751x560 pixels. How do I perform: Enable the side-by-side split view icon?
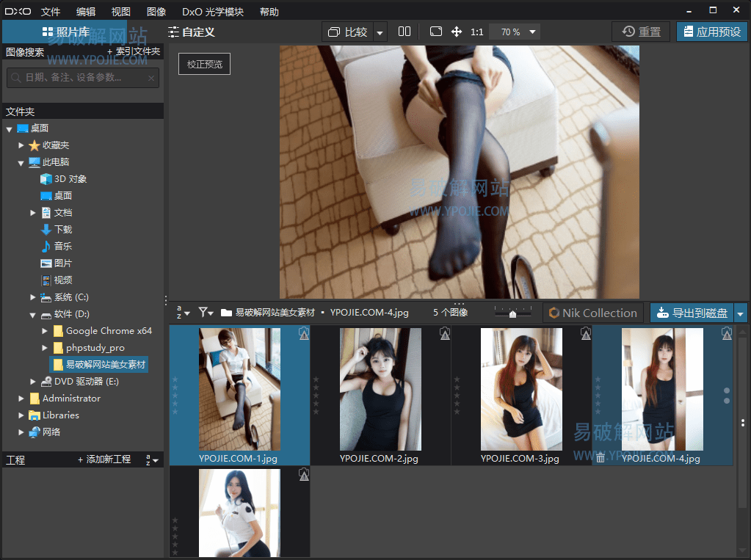[x=404, y=32]
